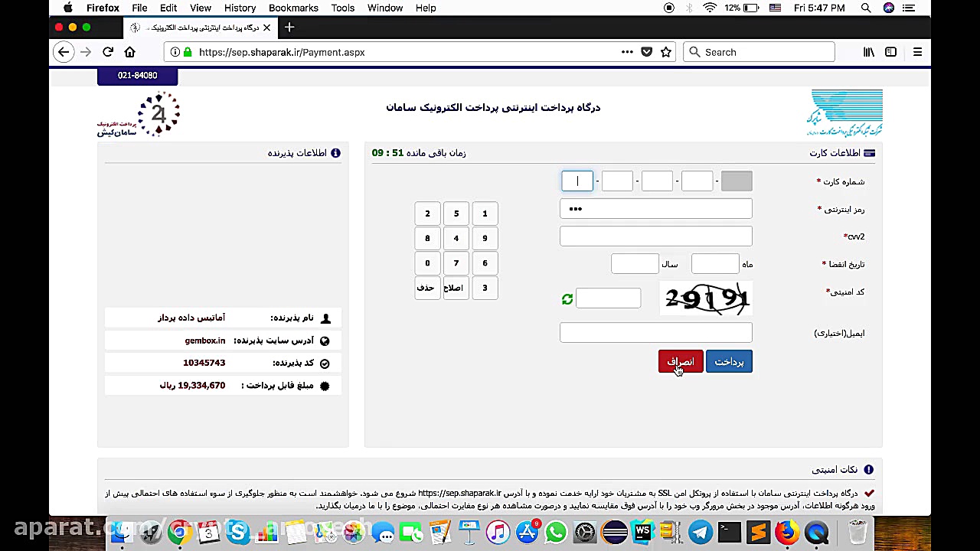Tap keypad digit 7
The width and height of the screenshot is (980, 551).
(x=456, y=263)
